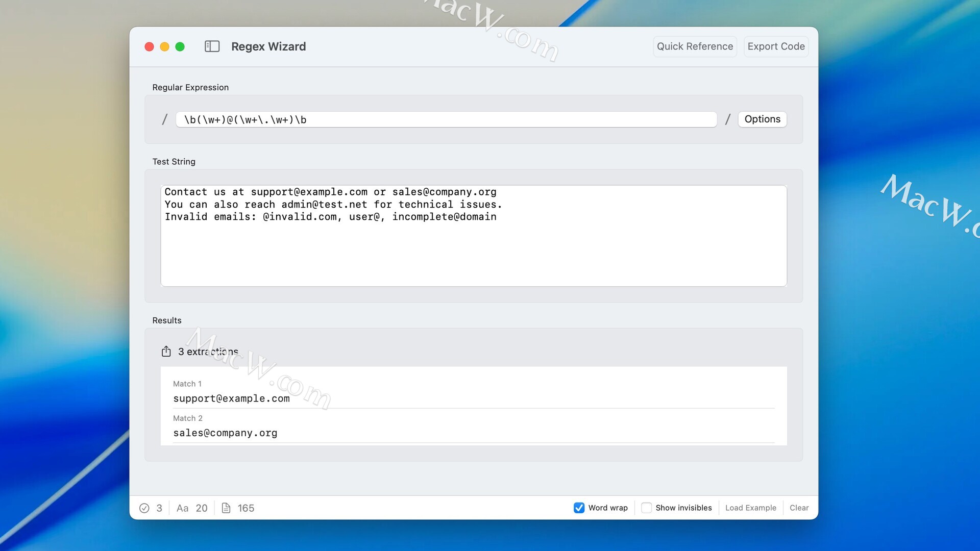Click the 3 extractions label
The image size is (980, 551).
coord(208,352)
